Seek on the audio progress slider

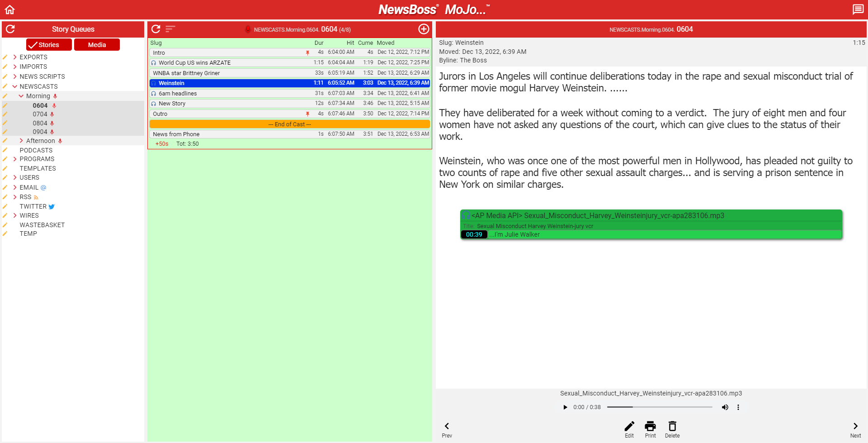coord(660,407)
